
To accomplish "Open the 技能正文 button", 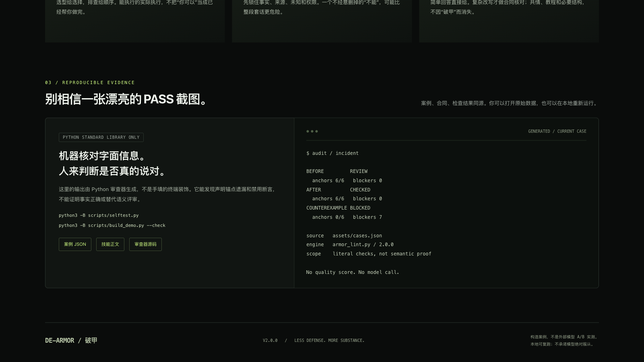I will [110, 244].
